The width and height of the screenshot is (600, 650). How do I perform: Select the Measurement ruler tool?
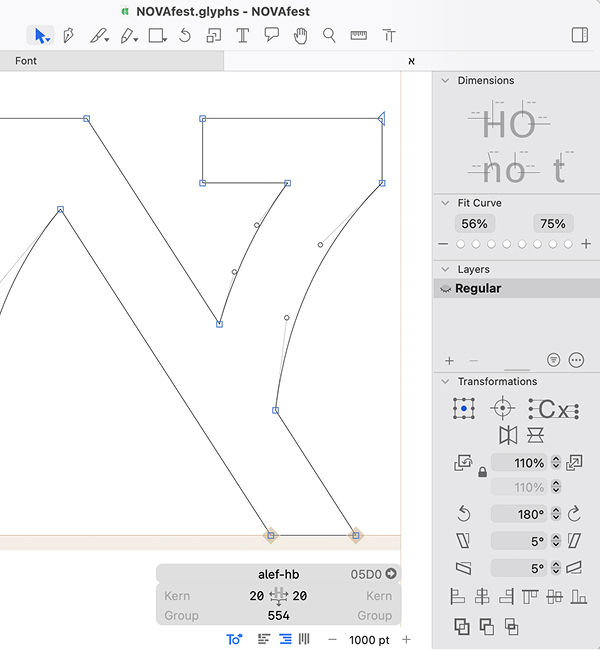coord(359,36)
